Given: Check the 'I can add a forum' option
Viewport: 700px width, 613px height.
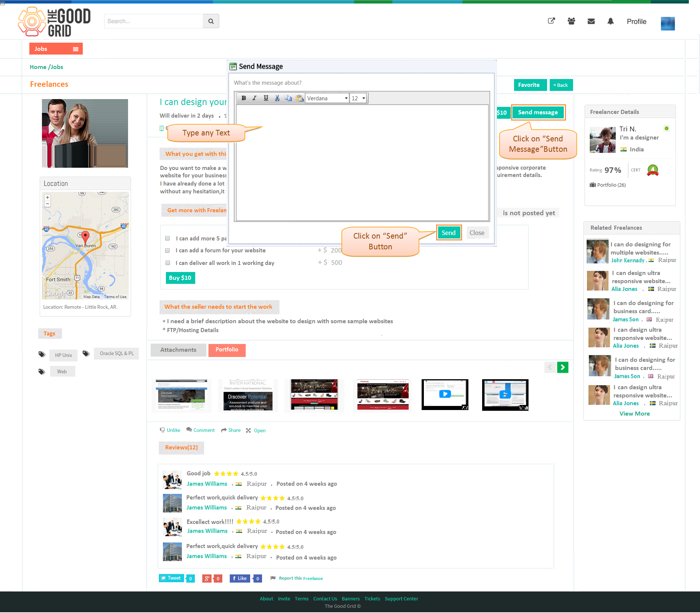Looking at the screenshot, I should 167,250.
